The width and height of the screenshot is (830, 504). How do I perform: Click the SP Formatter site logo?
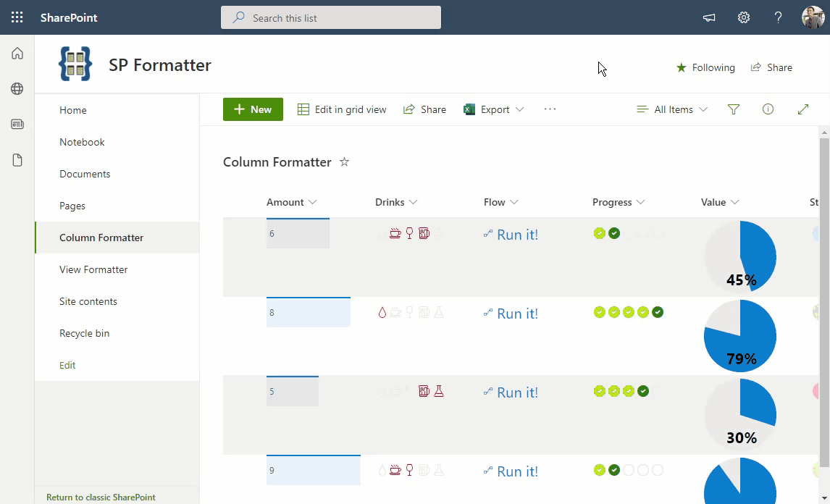pyautogui.click(x=75, y=64)
